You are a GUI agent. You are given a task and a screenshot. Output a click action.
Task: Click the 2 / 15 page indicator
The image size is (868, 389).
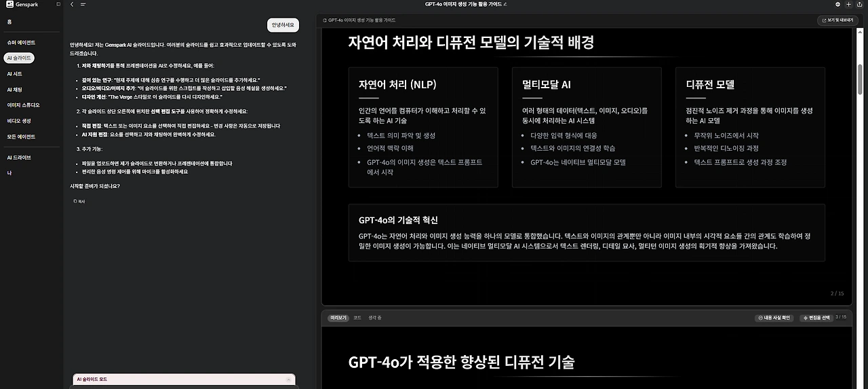coord(837,293)
